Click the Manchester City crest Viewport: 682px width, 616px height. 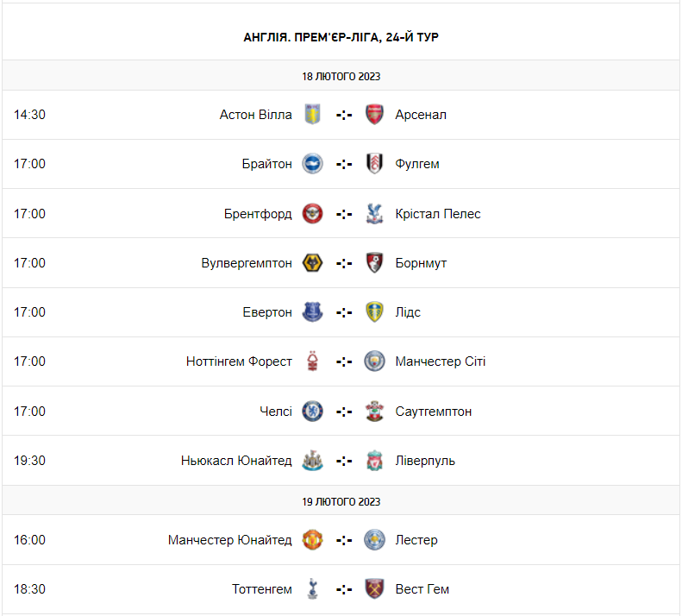pos(374,361)
